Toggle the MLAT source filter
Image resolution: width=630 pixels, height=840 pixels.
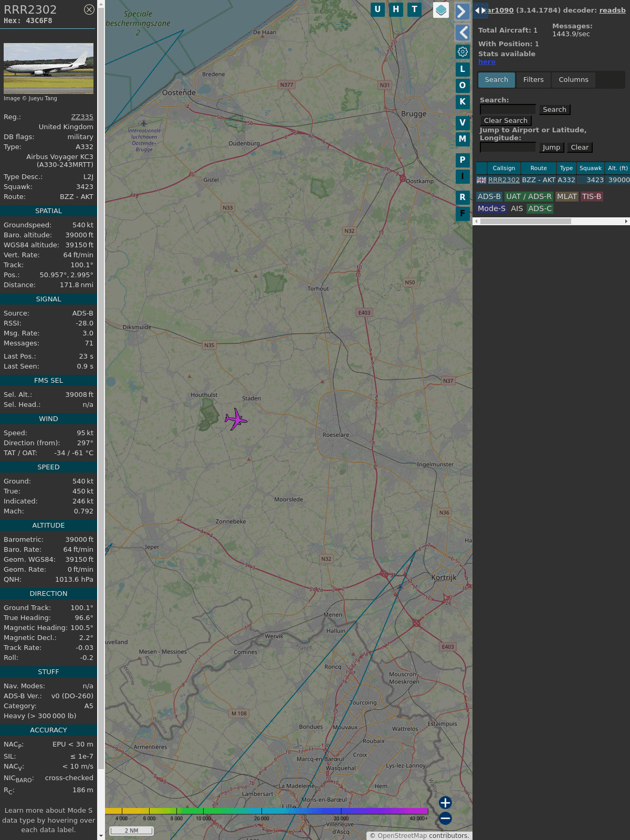coord(566,196)
